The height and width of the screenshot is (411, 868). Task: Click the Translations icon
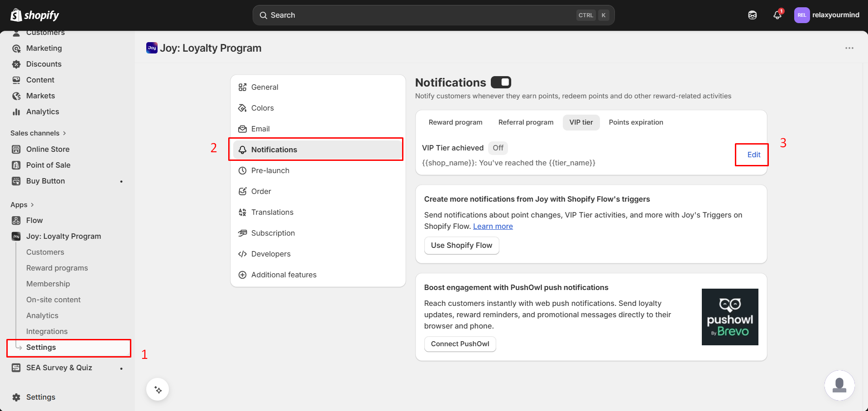tap(243, 213)
